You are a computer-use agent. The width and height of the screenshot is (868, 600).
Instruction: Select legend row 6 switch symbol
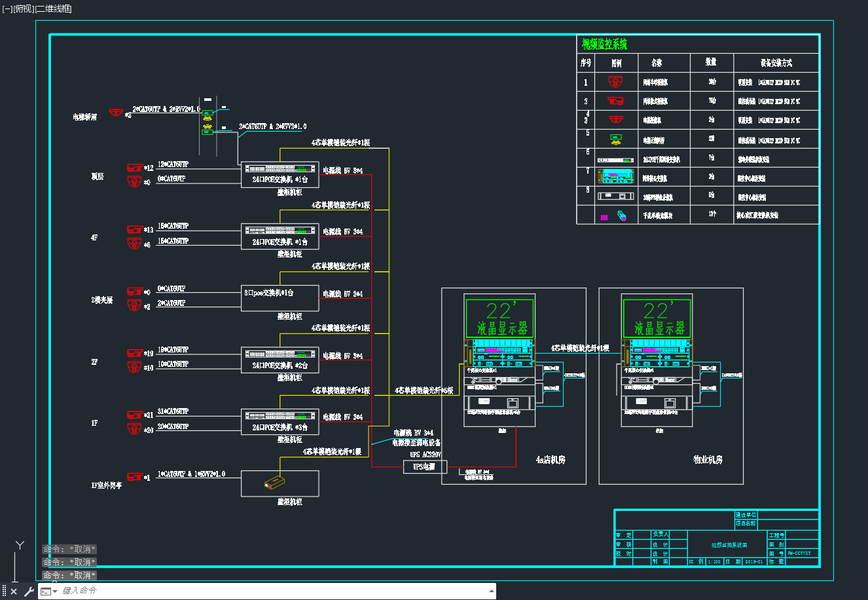point(615,160)
